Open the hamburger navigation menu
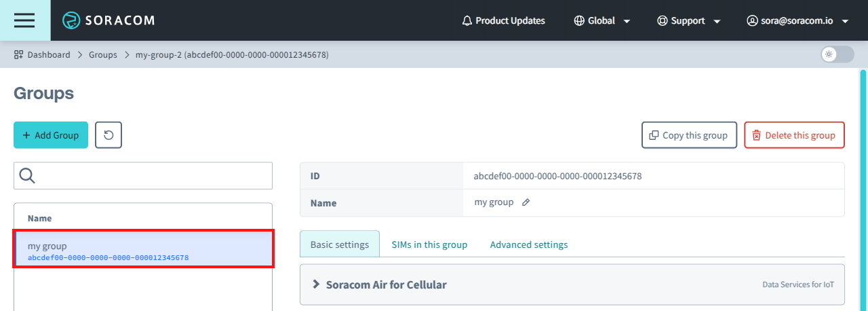This screenshot has width=868, height=311. tap(24, 20)
